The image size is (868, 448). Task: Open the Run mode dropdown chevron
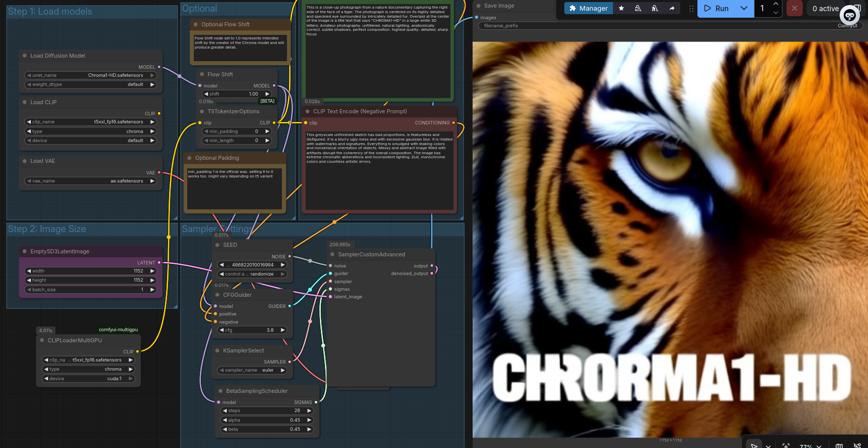click(744, 9)
